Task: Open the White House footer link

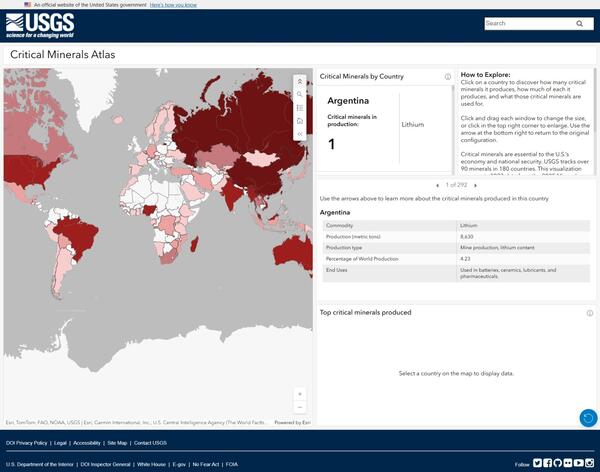Action: click(x=151, y=464)
